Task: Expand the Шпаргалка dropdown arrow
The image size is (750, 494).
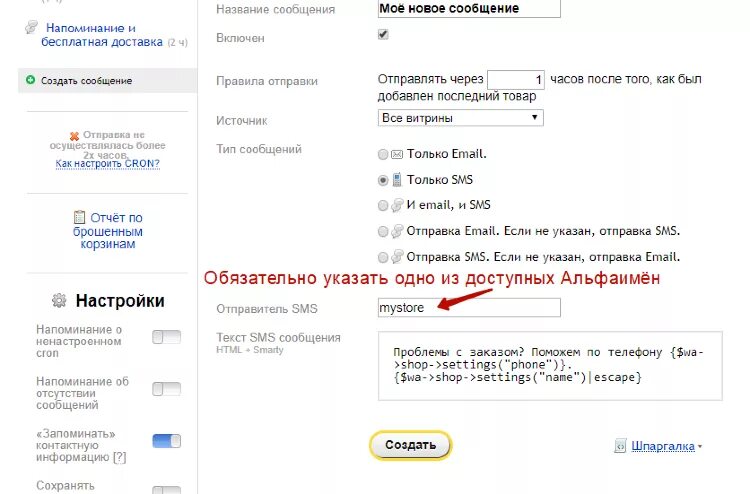Action: [700, 447]
